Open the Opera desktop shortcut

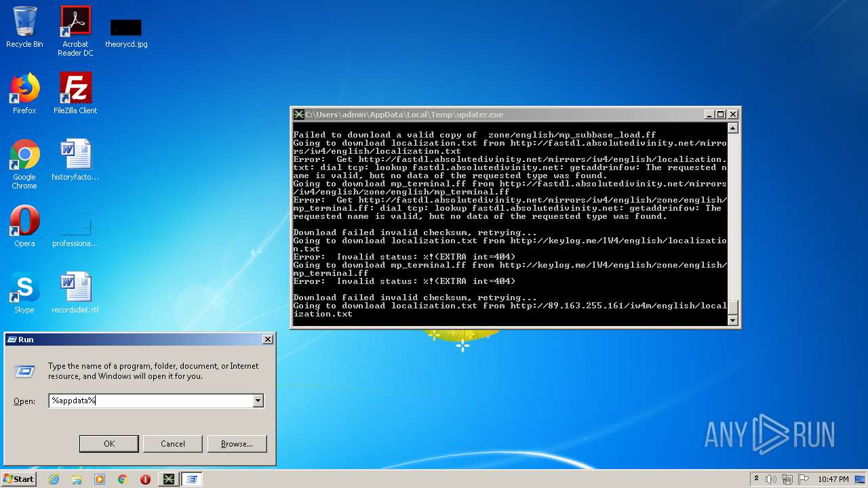[x=24, y=226]
